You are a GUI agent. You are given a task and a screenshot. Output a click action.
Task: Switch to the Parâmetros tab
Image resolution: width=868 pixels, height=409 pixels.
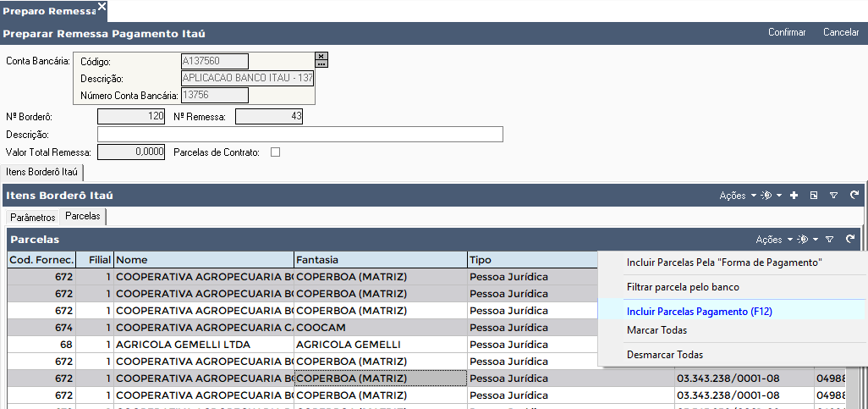pos(33,218)
